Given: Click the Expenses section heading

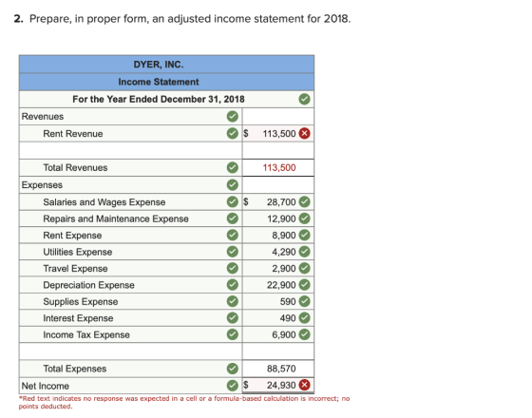Looking at the screenshot, I should pos(42,185).
